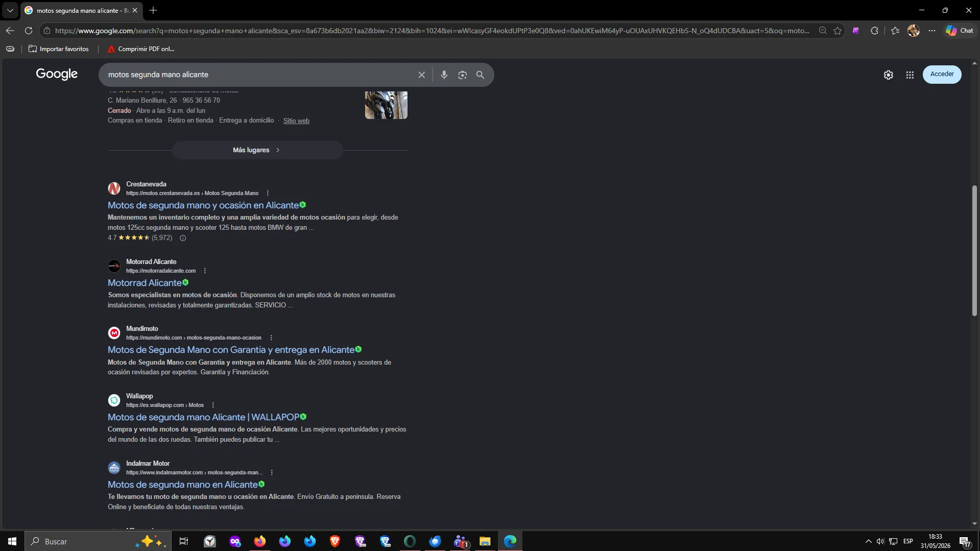Click green shield badge next to Crestanevada title
This screenshot has width=980, height=551.
[x=303, y=205]
